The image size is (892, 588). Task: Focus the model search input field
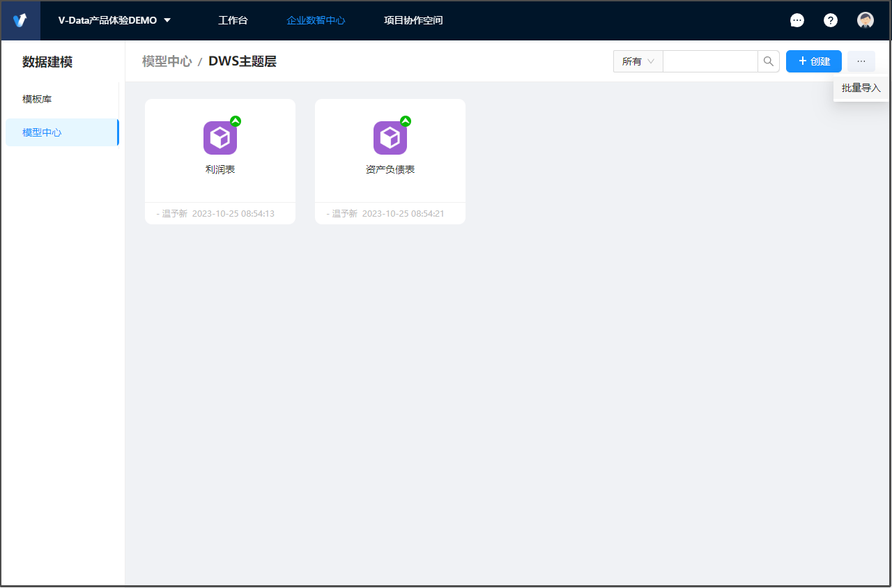[x=709, y=61]
